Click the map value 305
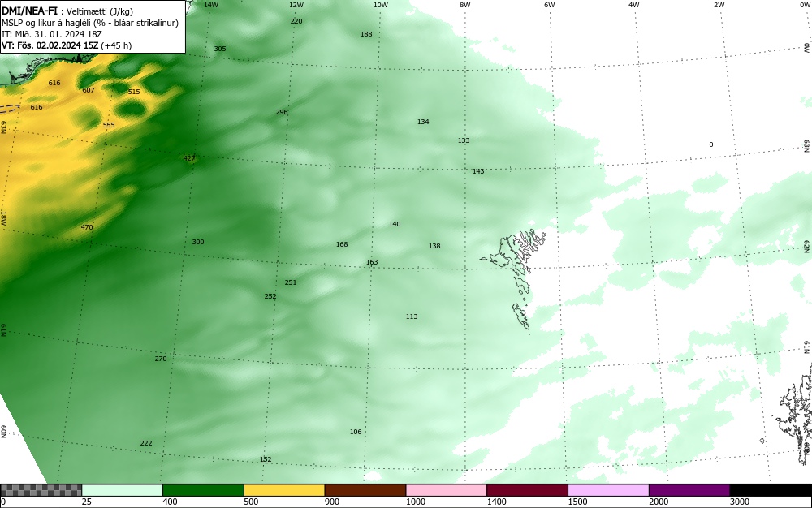 [220, 49]
